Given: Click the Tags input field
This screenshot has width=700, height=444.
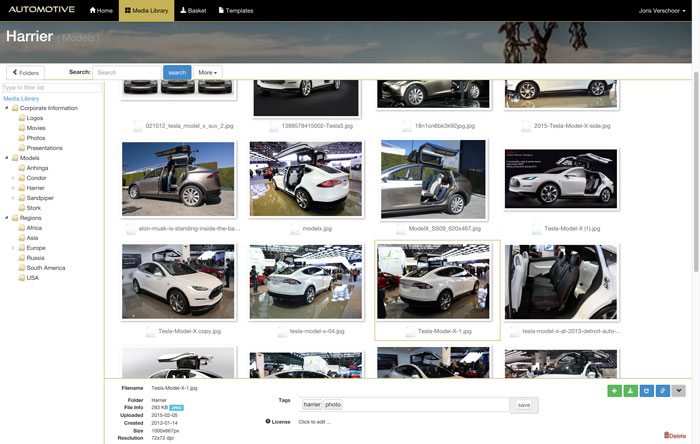Looking at the screenshot, I should click(404, 405).
